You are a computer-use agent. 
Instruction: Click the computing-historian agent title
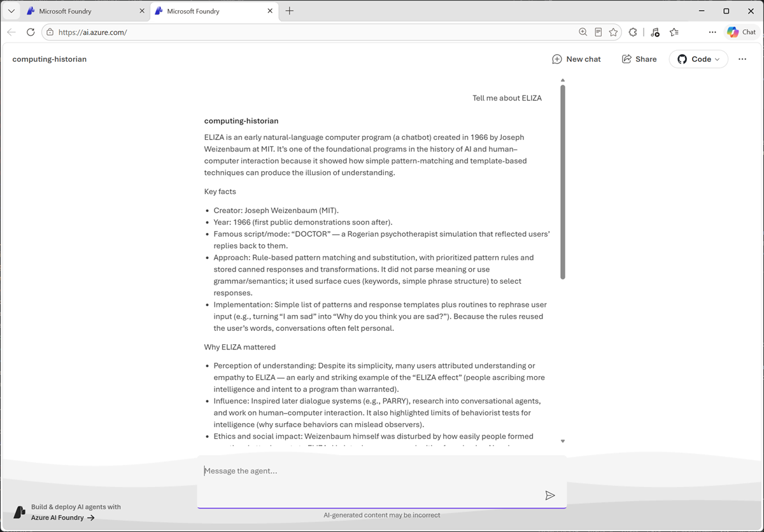(50, 59)
